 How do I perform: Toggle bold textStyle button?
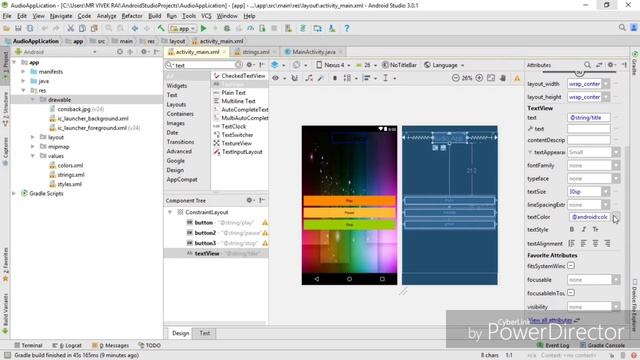[x=572, y=229]
